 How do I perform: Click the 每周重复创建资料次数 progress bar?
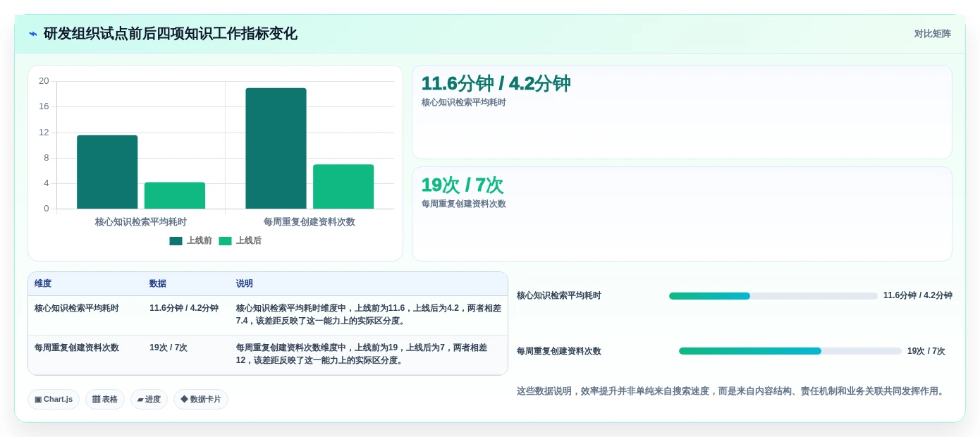click(790, 351)
